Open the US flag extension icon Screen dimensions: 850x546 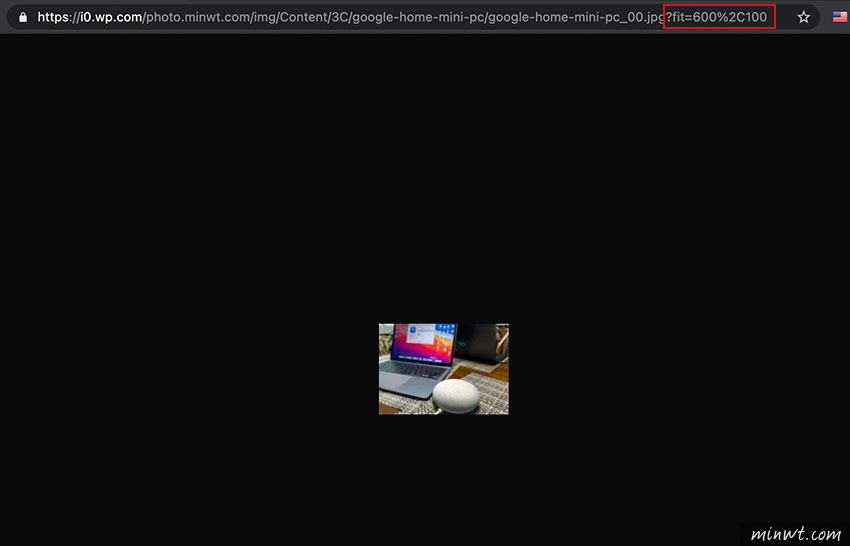click(840, 17)
